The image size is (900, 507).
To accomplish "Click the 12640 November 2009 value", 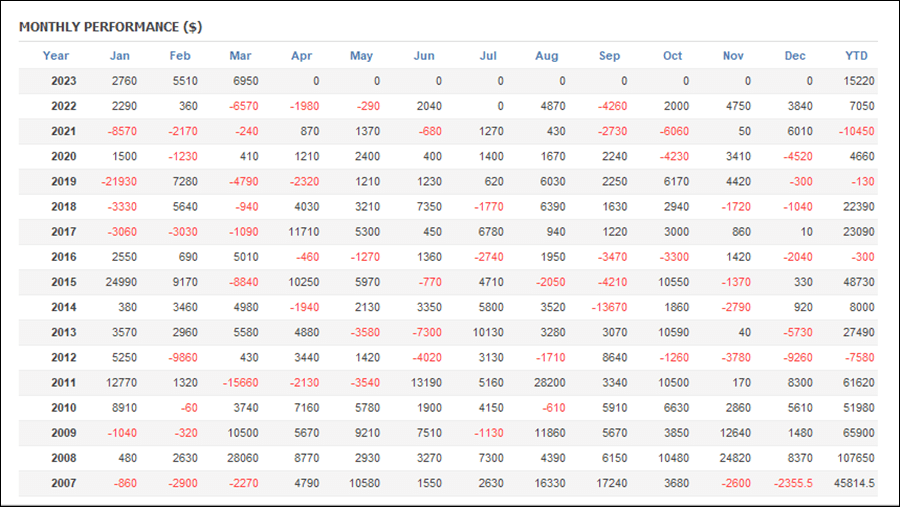I will tap(735, 433).
